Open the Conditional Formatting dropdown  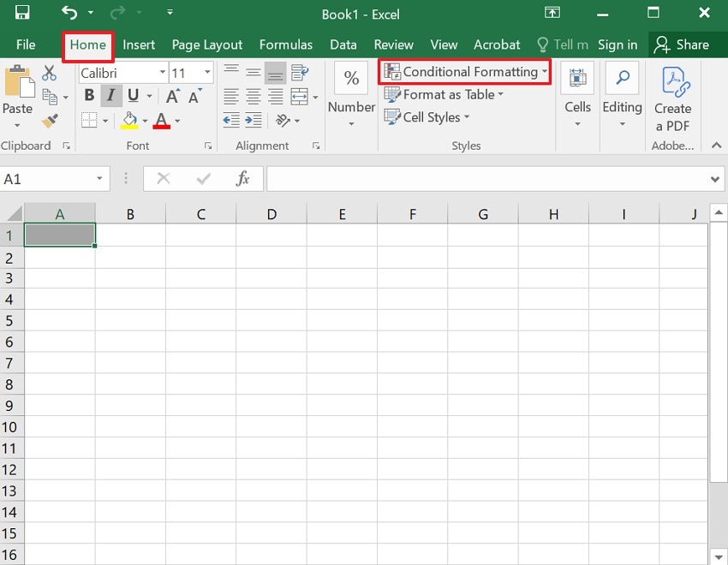(x=464, y=72)
